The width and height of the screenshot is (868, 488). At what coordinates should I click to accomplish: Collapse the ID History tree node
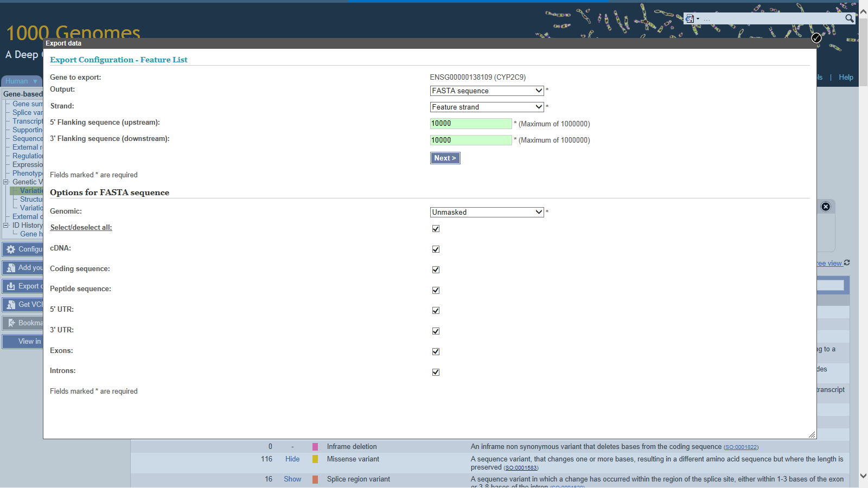6,226
